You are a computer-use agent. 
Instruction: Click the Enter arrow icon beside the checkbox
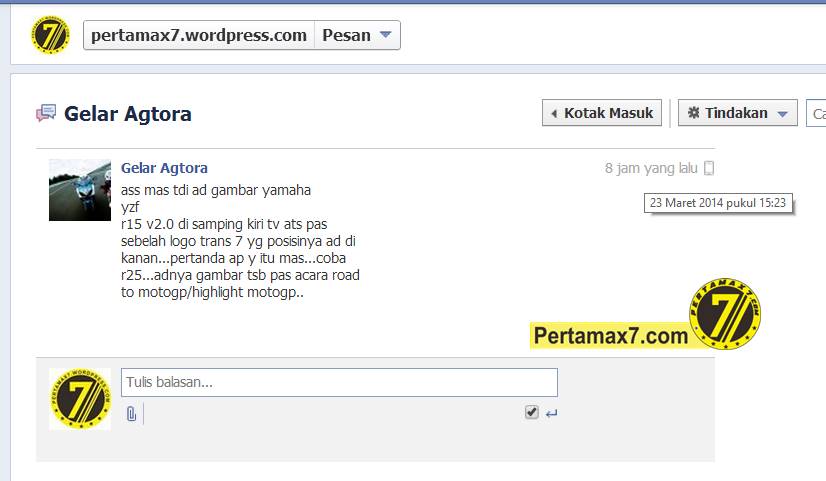point(551,413)
